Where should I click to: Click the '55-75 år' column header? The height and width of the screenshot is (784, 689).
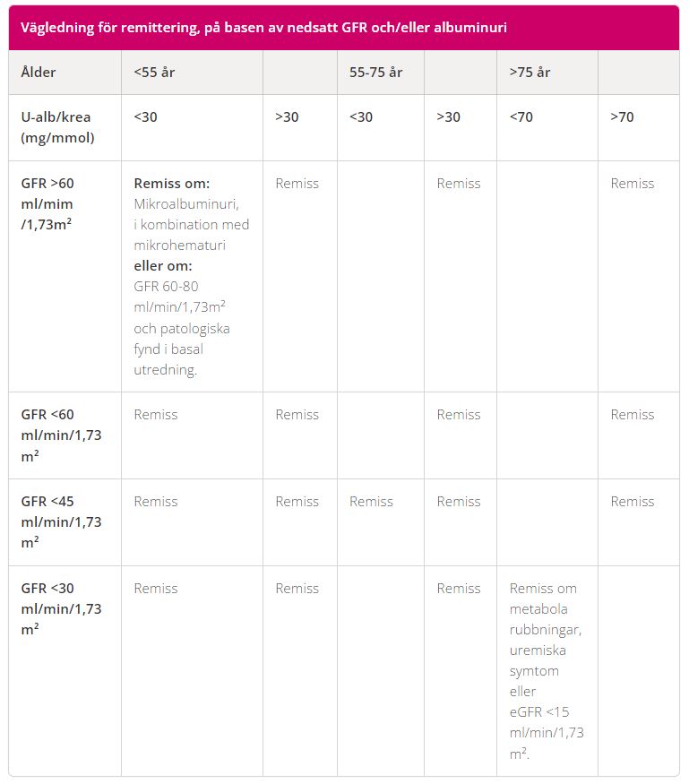[x=375, y=73]
